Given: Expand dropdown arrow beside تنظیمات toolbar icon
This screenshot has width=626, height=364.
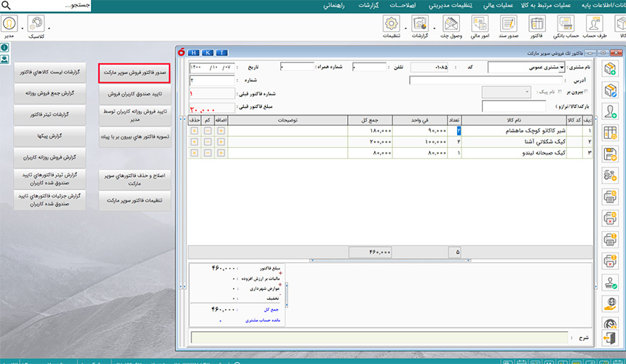Looking at the screenshot, I should pos(405,28).
